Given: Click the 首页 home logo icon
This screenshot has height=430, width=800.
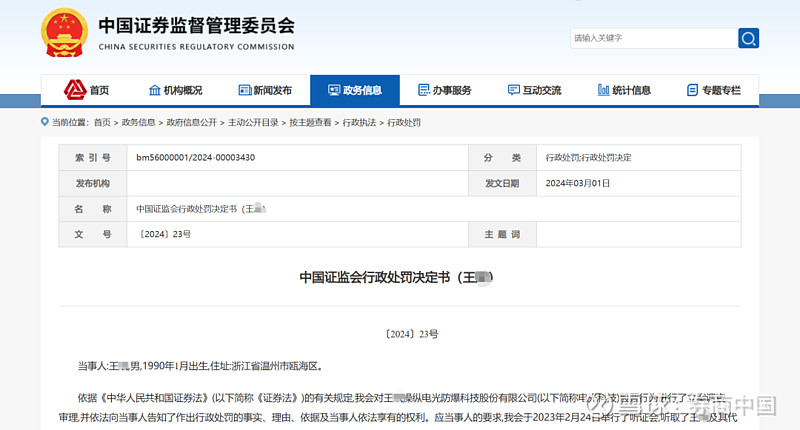Looking at the screenshot, I should [x=75, y=90].
